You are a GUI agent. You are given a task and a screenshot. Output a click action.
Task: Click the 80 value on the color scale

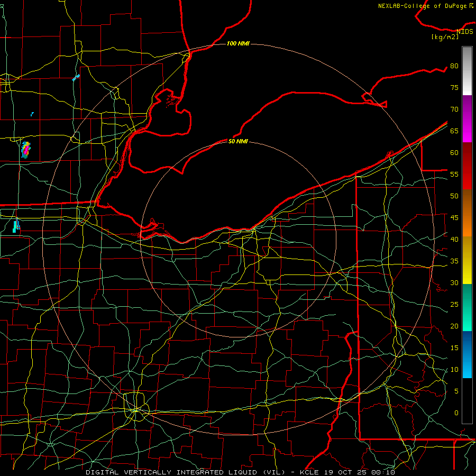pos(454,66)
